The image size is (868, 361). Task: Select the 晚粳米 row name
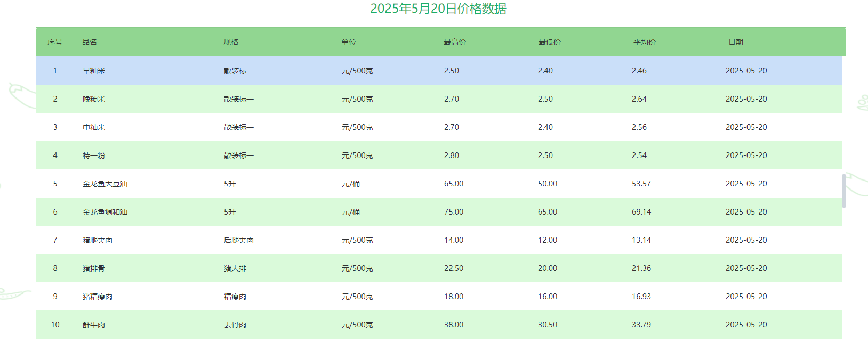(x=94, y=99)
